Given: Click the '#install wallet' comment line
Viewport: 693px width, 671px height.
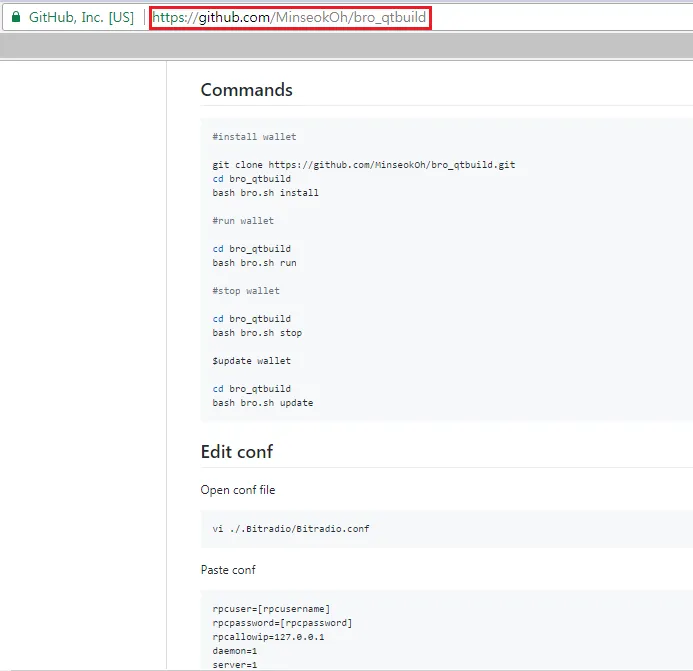Looking at the screenshot, I should (254, 137).
